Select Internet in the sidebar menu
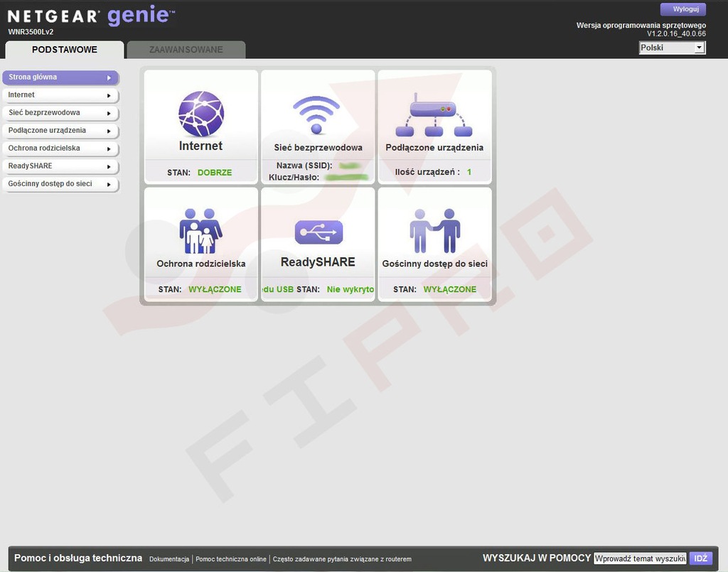Screen dimensions: 728x572 coord(60,95)
